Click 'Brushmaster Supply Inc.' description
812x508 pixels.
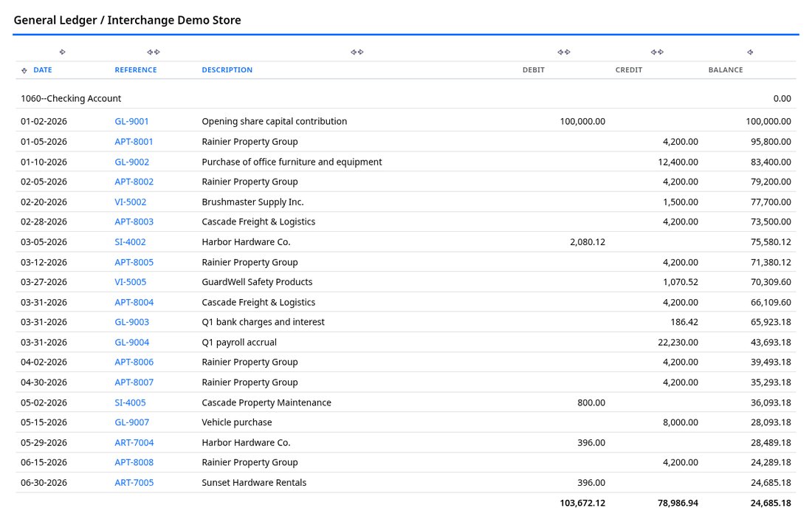pyautogui.click(x=252, y=202)
